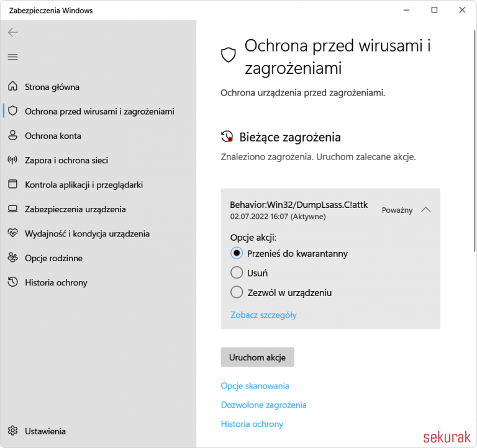Run actions with Uruchom akcje button
The height and width of the screenshot is (448, 477).
[257, 357]
